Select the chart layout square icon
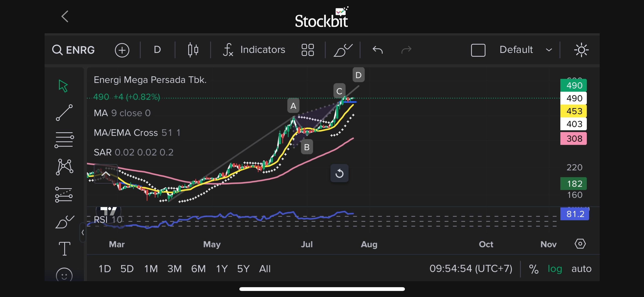Viewport: 644px width, 297px height. pyautogui.click(x=478, y=50)
